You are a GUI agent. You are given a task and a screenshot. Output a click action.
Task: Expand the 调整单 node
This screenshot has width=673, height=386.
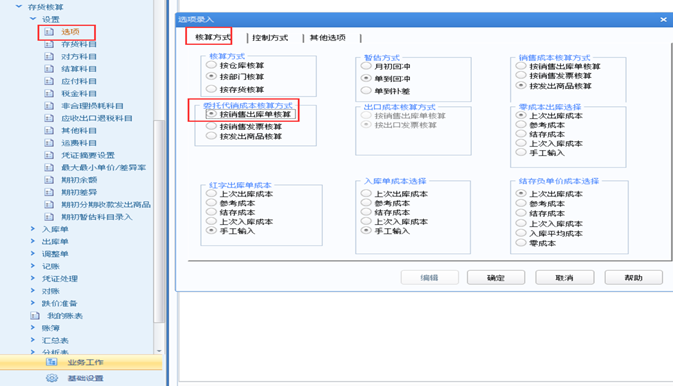pos(33,253)
